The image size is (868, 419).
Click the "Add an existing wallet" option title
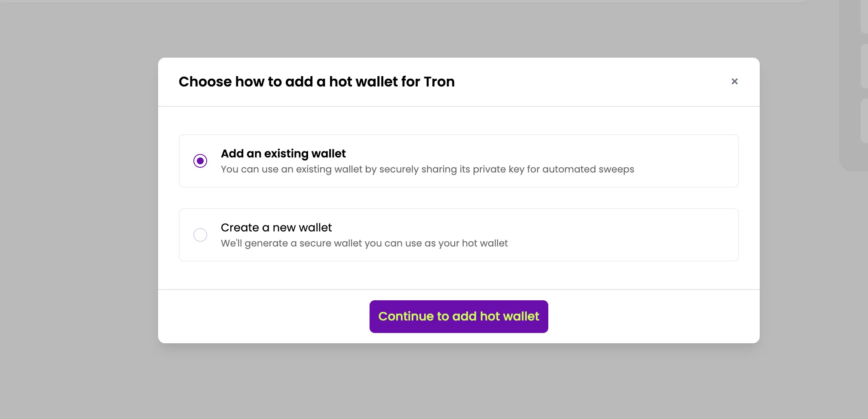[x=283, y=154]
